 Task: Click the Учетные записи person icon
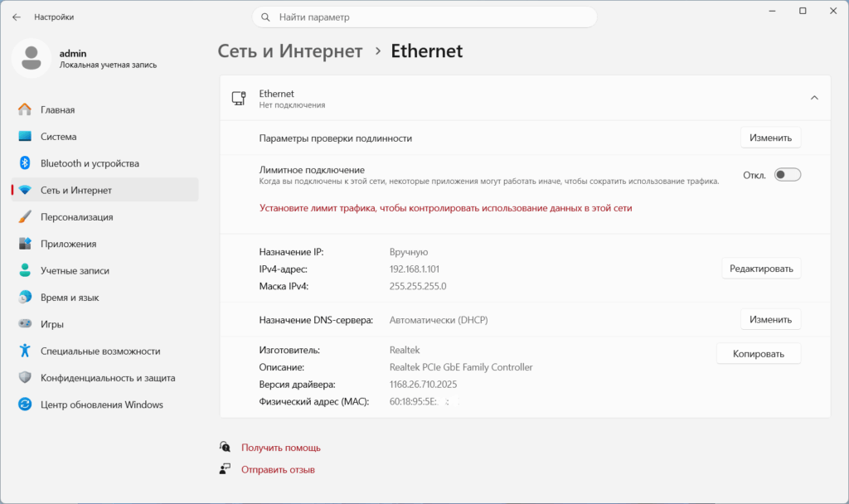[x=25, y=270]
